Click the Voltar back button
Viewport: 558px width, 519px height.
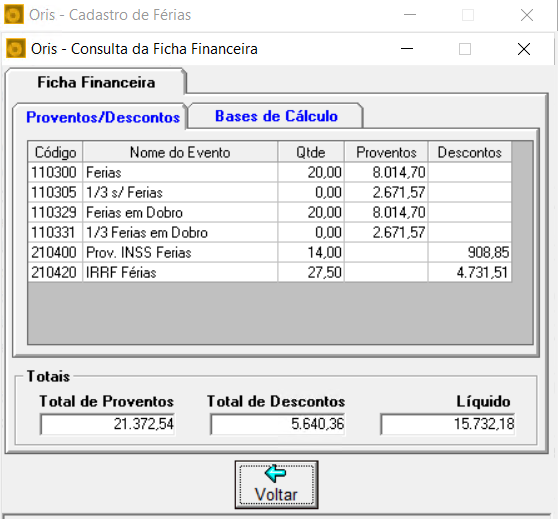click(x=276, y=484)
